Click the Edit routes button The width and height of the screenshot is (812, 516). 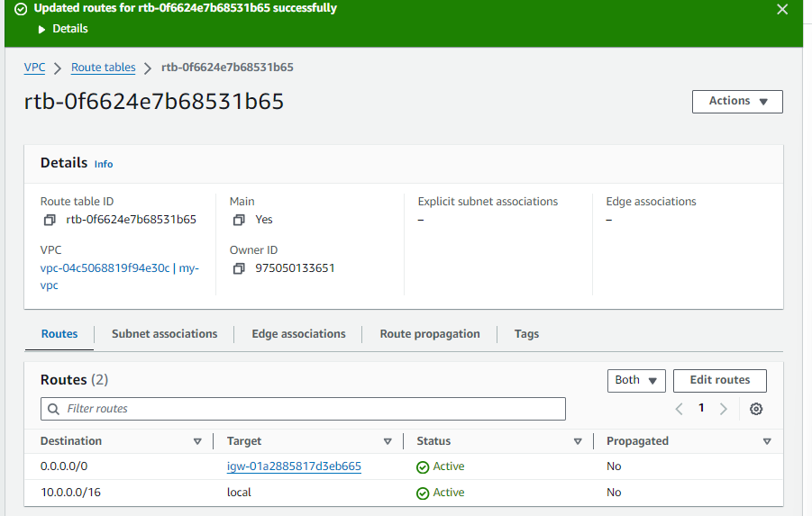click(x=720, y=380)
